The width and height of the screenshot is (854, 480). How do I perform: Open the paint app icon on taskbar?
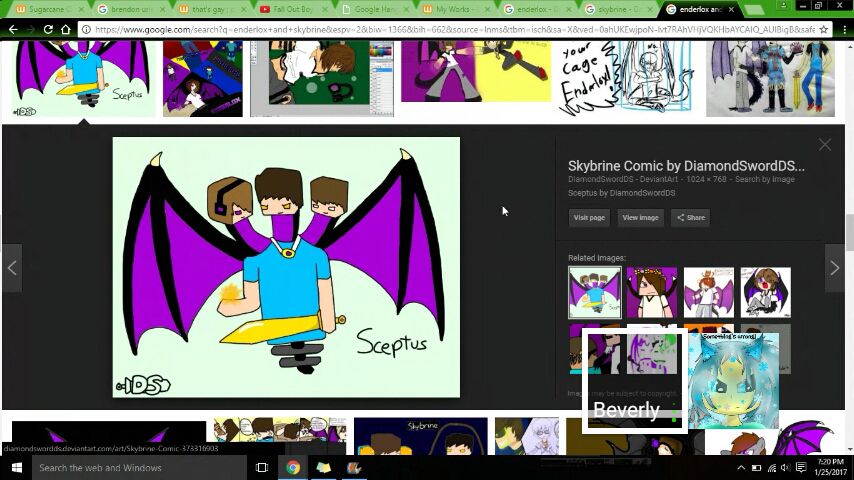[354, 467]
